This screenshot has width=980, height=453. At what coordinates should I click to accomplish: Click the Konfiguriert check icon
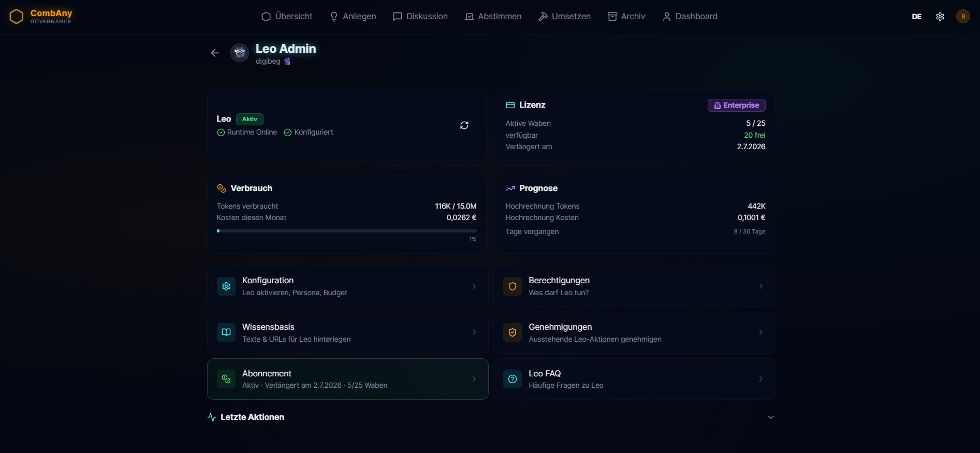pyautogui.click(x=288, y=133)
